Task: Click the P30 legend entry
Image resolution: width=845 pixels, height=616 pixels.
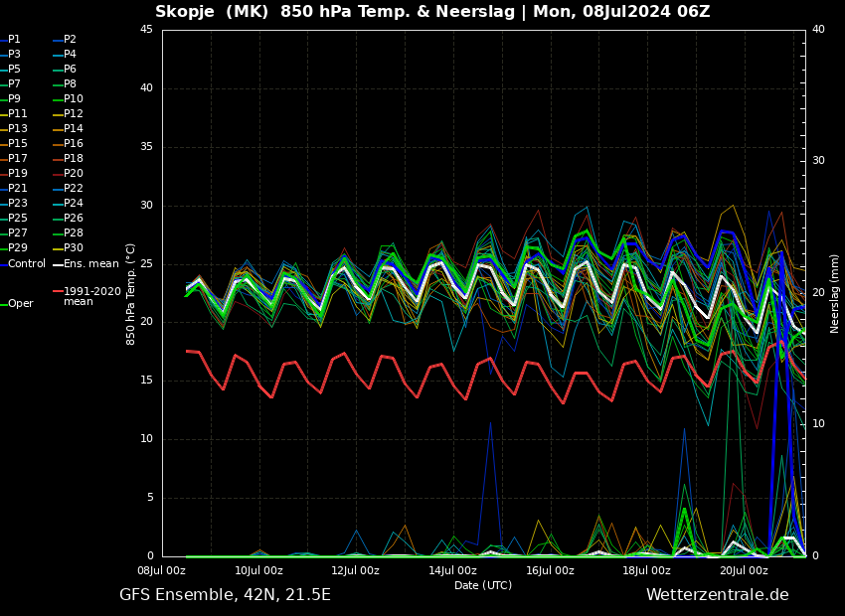Action: (x=73, y=248)
